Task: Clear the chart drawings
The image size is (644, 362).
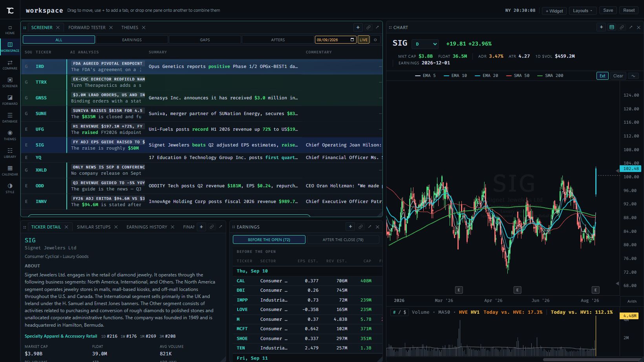Action: pos(618,76)
